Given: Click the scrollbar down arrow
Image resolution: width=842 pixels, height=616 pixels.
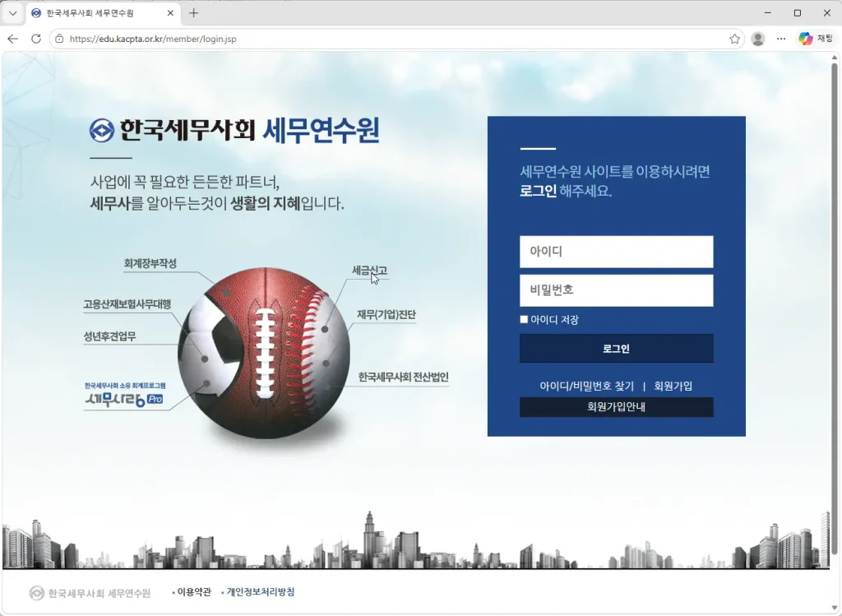Looking at the screenshot, I should (x=834, y=608).
